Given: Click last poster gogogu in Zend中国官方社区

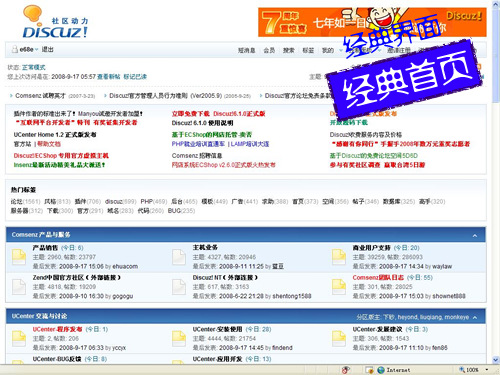Looking at the screenshot, I should pyautogui.click(x=122, y=296).
